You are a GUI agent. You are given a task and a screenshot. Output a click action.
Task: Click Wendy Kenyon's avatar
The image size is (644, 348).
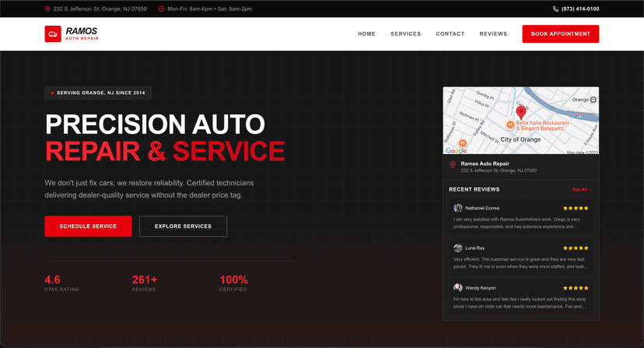pyautogui.click(x=457, y=288)
